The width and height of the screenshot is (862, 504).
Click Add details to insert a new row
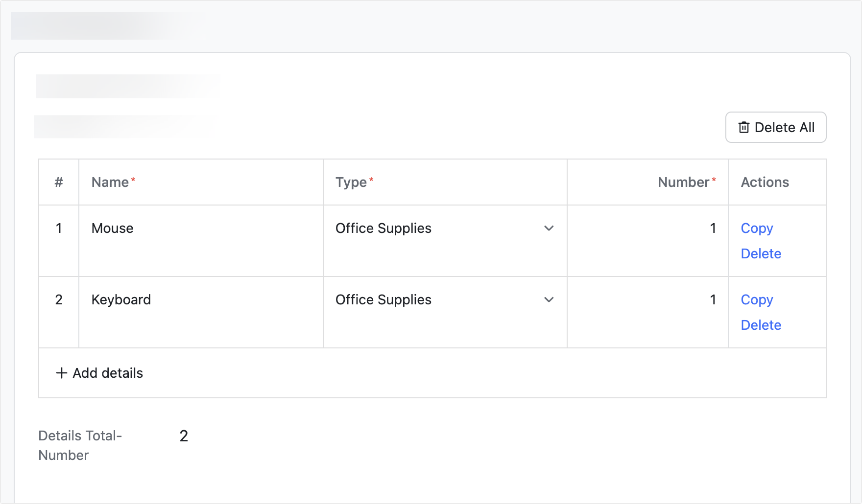click(x=99, y=373)
